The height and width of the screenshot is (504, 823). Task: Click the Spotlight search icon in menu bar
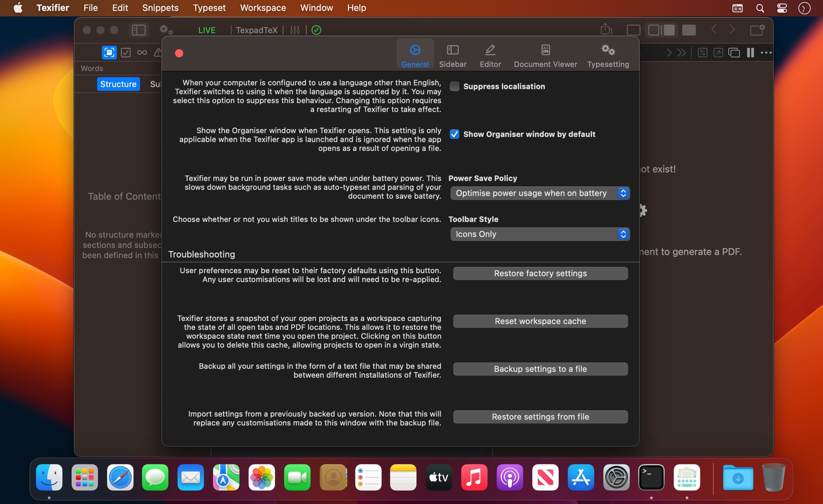(760, 8)
